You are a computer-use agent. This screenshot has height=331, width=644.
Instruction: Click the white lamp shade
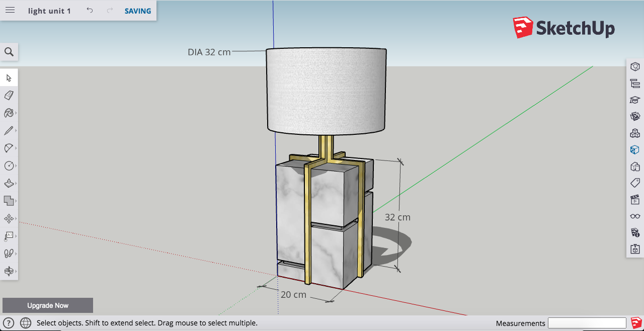[327, 91]
